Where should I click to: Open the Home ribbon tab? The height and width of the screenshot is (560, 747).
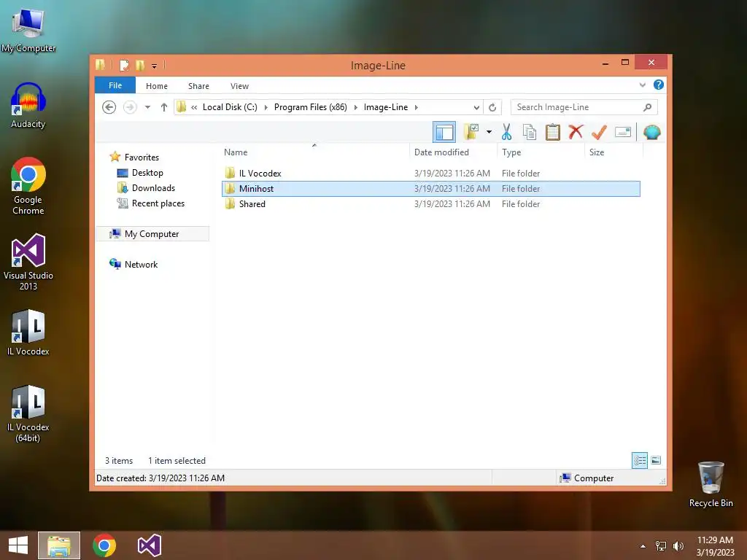click(x=157, y=86)
